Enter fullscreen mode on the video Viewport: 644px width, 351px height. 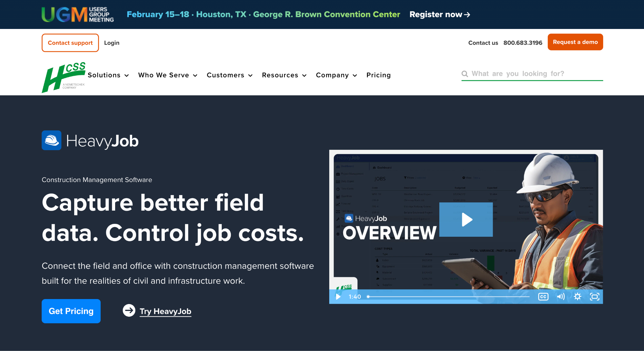coord(594,297)
